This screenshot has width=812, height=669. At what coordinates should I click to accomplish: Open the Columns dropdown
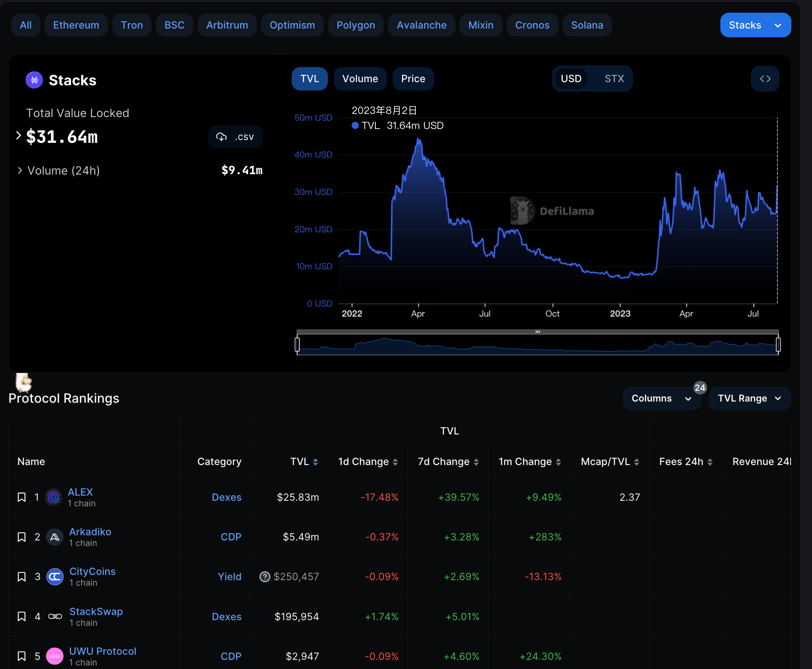[661, 398]
